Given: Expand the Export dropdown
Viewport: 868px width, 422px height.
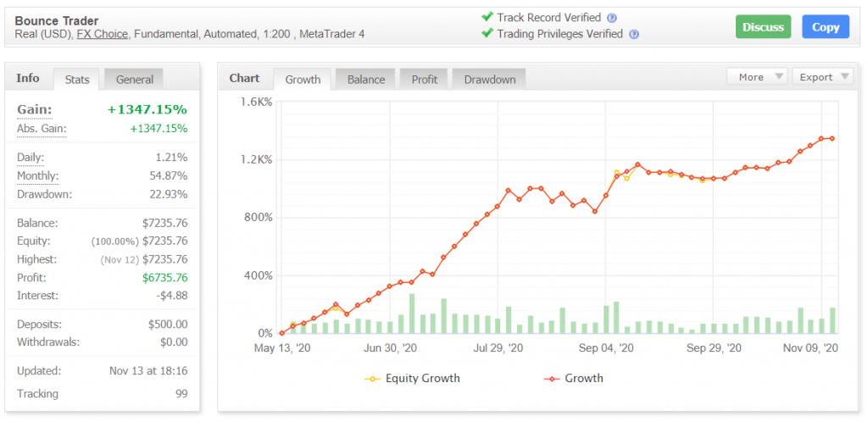Looking at the screenshot, I should coord(823,77).
